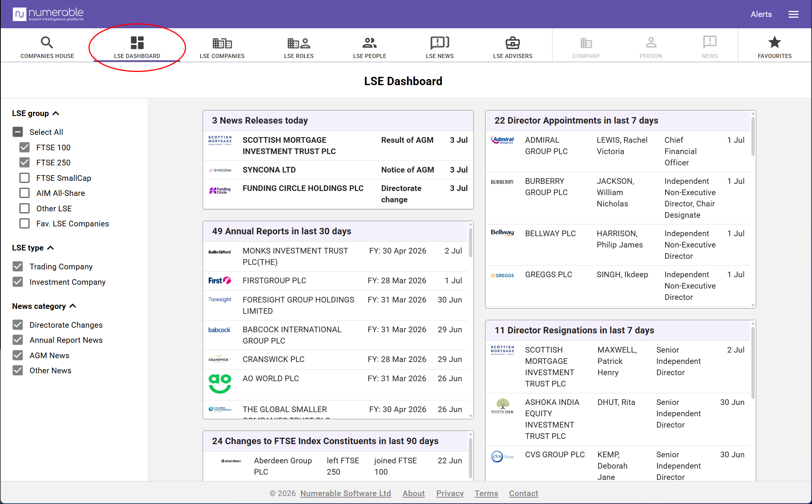The image size is (812, 504).
Task: Open the hamburger menu icon
Action: coord(794,14)
